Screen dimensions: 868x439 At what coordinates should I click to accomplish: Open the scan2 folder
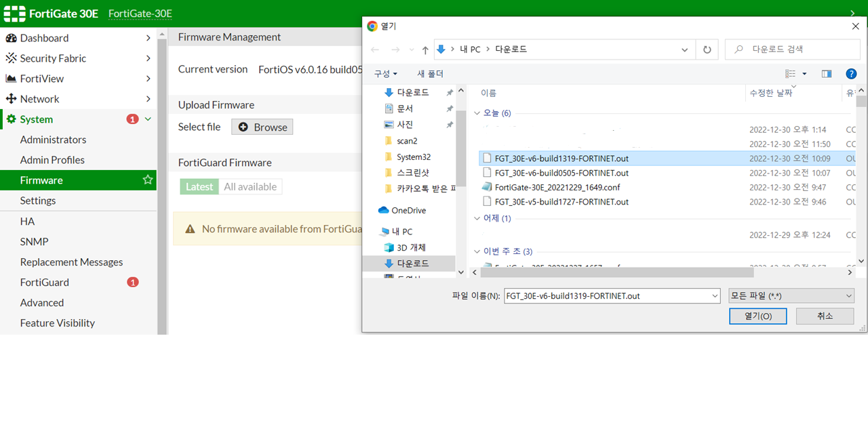pos(407,141)
